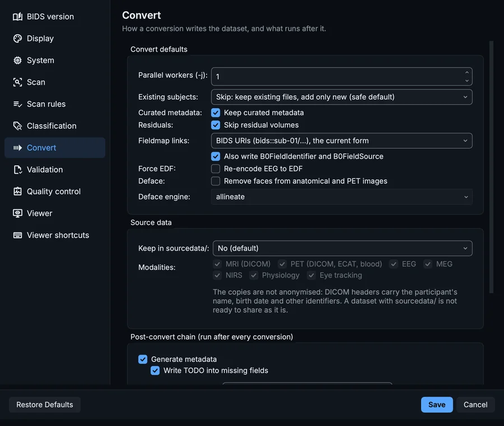Decrease Parallel workers with down arrow
504x426 pixels.
click(466, 81)
